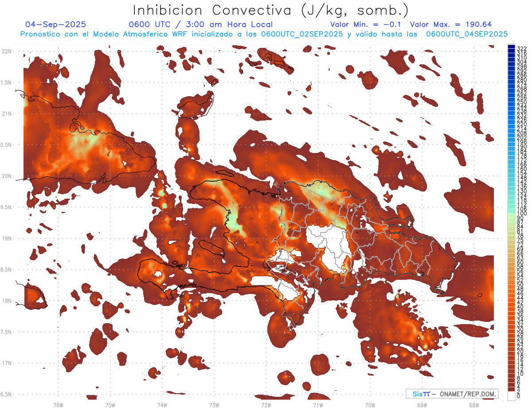Click the 'Valor Min. = -0.1' readout
This screenshot has width=532, height=411.
tap(366, 24)
